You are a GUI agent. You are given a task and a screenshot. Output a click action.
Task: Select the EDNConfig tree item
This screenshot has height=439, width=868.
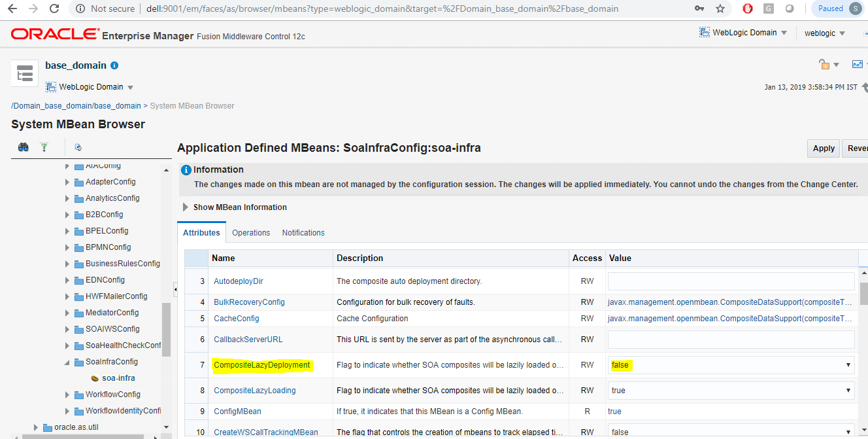tap(105, 280)
